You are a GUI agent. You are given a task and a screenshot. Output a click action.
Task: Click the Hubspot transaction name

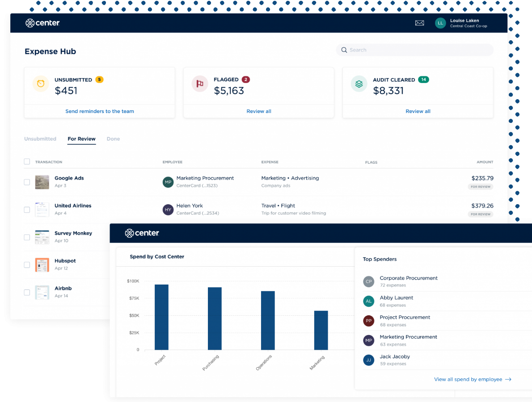tap(65, 261)
